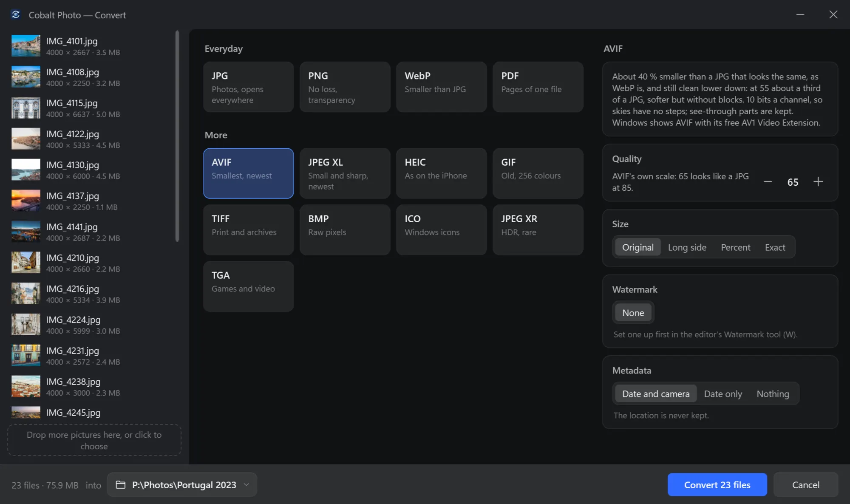The width and height of the screenshot is (850, 504).
Task: Click the IMG_4238.jpg file name
Action: click(74, 382)
